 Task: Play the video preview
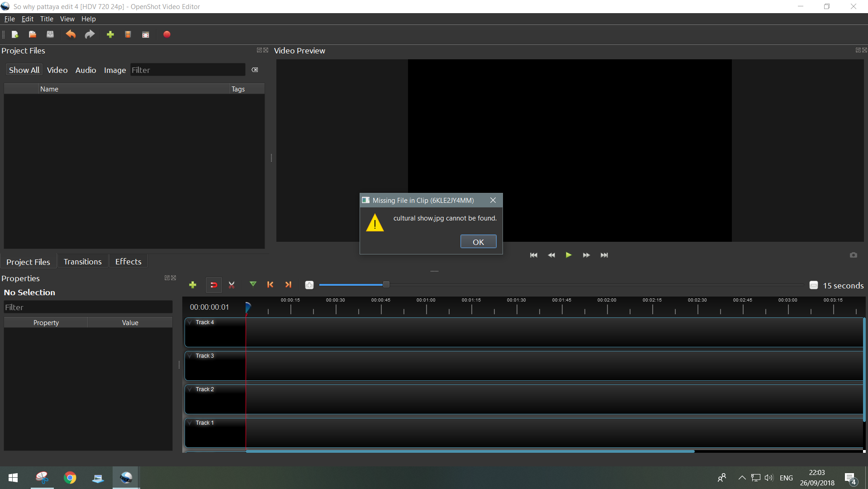pos(569,255)
